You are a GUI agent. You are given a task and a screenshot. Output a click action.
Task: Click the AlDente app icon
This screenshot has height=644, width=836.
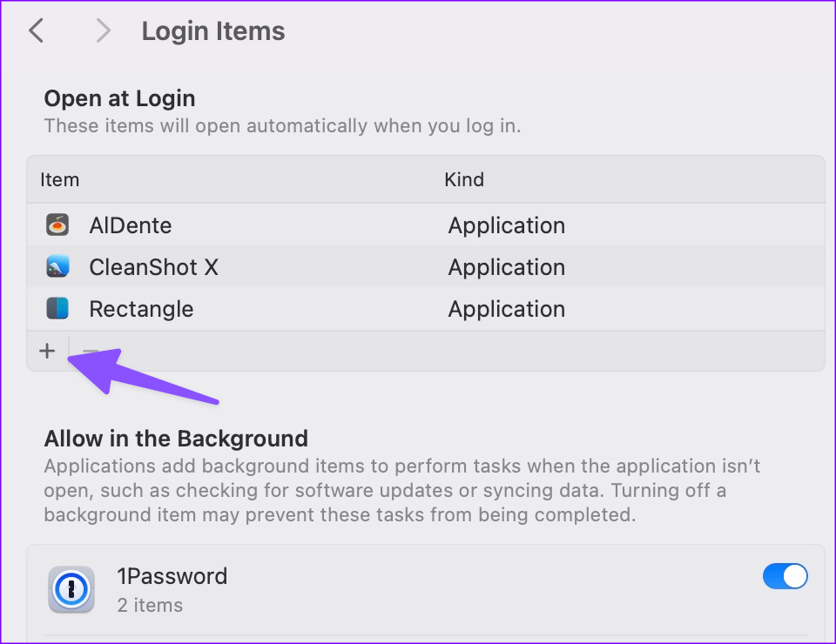57,225
